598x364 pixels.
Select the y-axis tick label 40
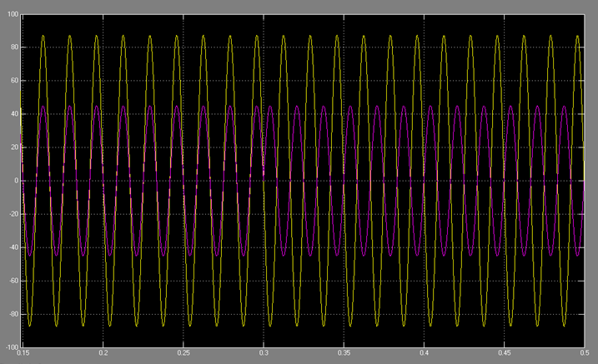[x=14, y=114]
